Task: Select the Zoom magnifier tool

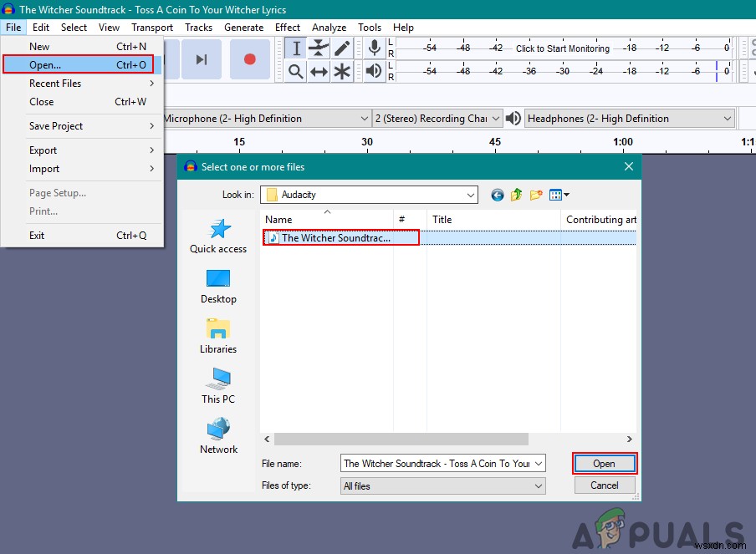Action: pos(296,71)
